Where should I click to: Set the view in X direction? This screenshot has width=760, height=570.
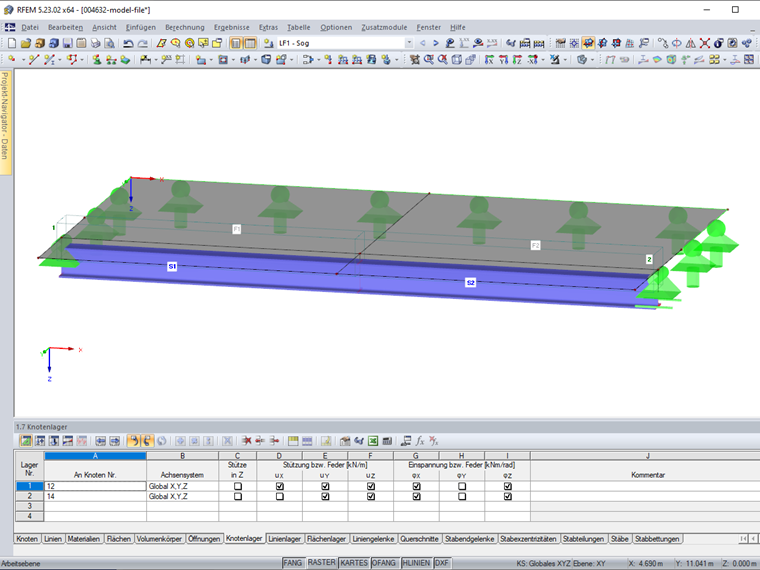coord(490,59)
